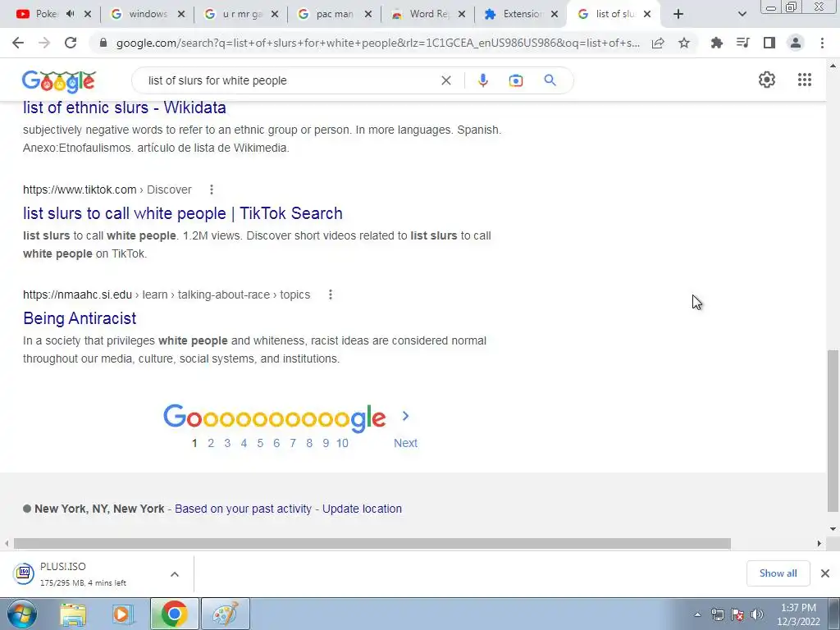Open the Extensions puzzle icon
Image resolution: width=840 pixels, height=630 pixels.
[717, 43]
